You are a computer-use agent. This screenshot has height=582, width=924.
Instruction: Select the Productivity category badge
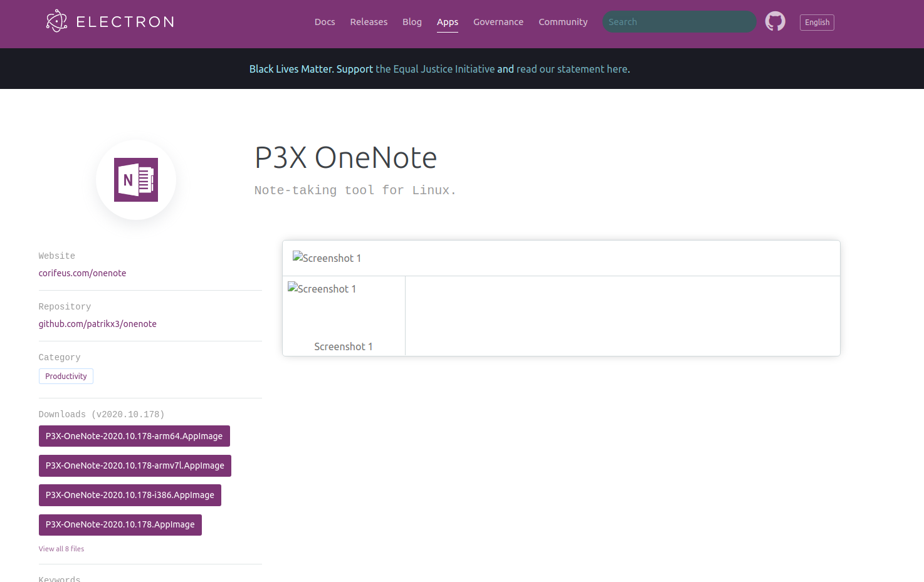pyautogui.click(x=66, y=376)
